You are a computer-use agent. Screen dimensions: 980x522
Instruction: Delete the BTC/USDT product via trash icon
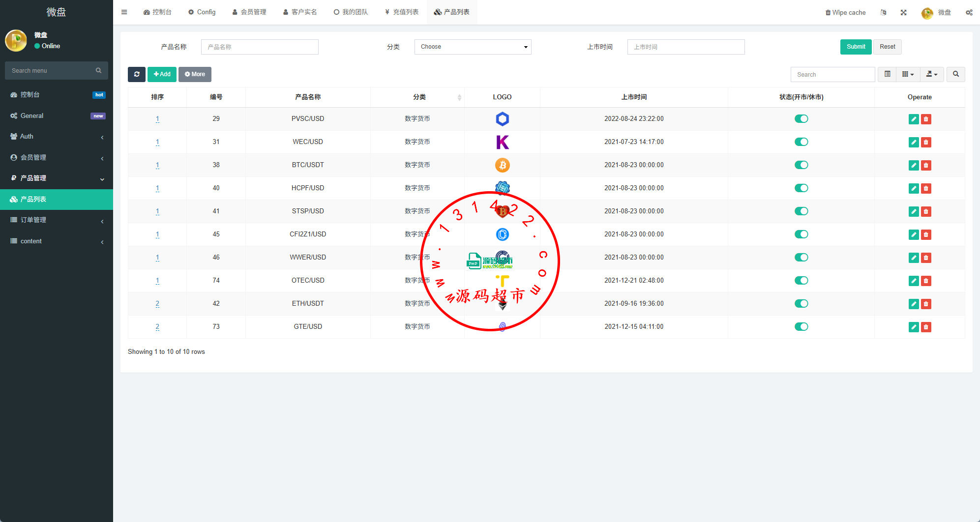tap(926, 165)
